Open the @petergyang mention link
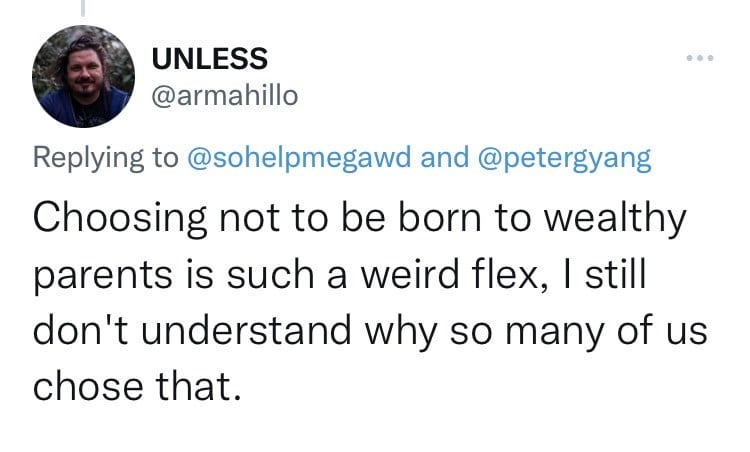The image size is (750, 452). click(564, 157)
